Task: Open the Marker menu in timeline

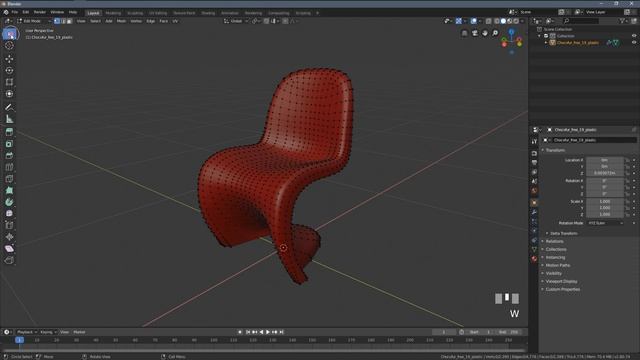Action: pyautogui.click(x=79, y=332)
